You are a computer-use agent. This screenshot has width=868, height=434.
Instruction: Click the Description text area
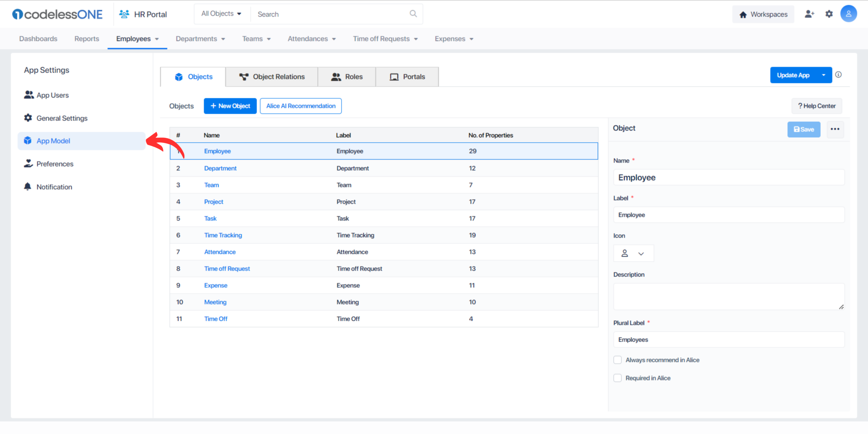point(729,296)
